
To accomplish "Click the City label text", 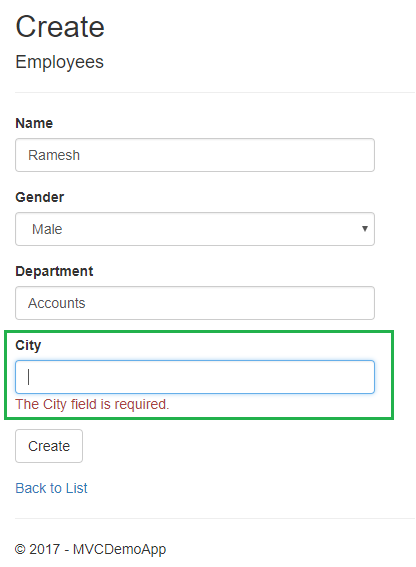I will [28, 345].
